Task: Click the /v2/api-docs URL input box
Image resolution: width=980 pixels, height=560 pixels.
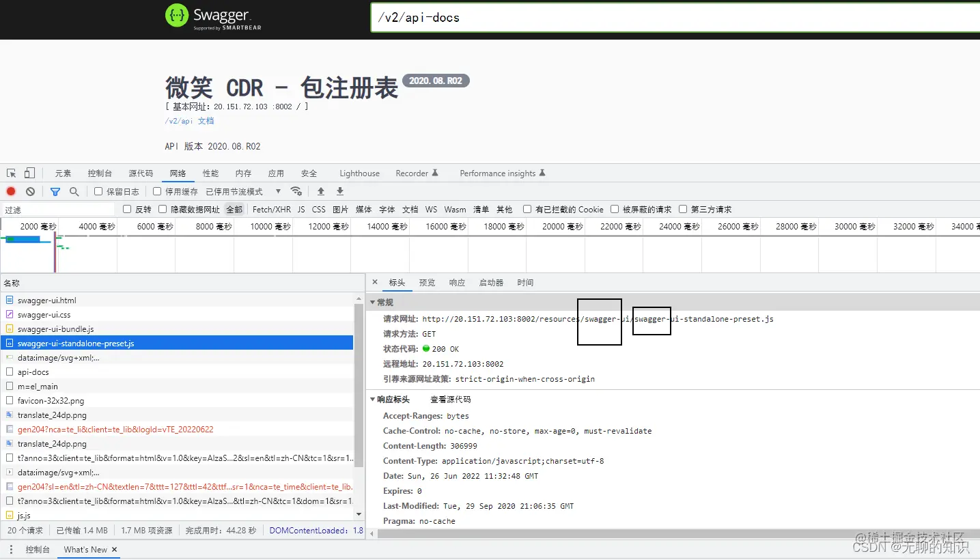Action: [675, 18]
